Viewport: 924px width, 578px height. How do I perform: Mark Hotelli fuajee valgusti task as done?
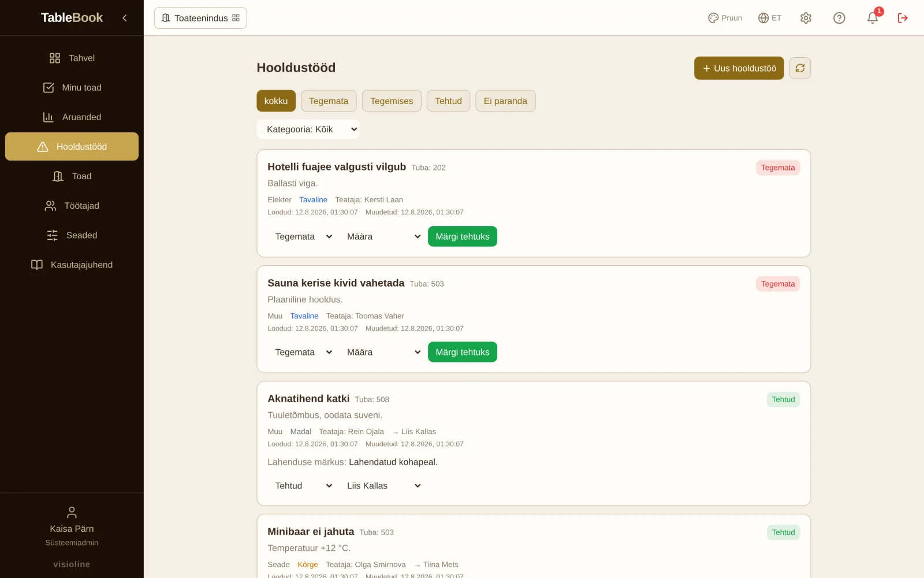(x=463, y=236)
